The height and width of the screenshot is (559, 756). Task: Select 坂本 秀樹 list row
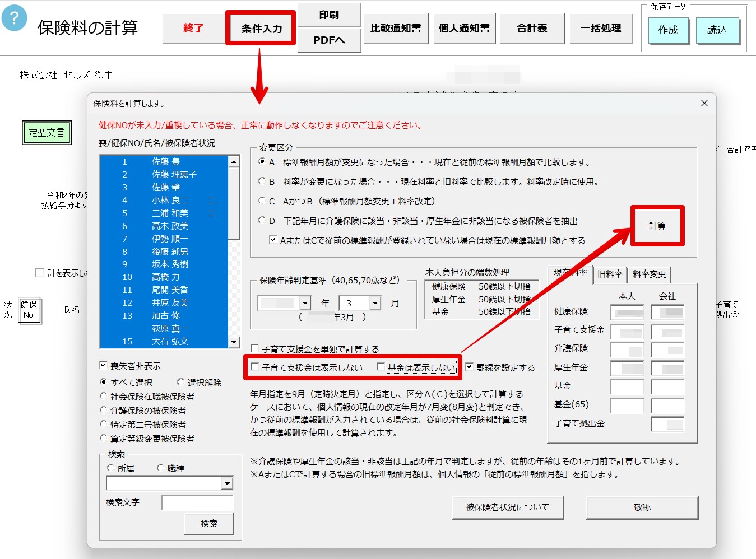pyautogui.click(x=164, y=264)
